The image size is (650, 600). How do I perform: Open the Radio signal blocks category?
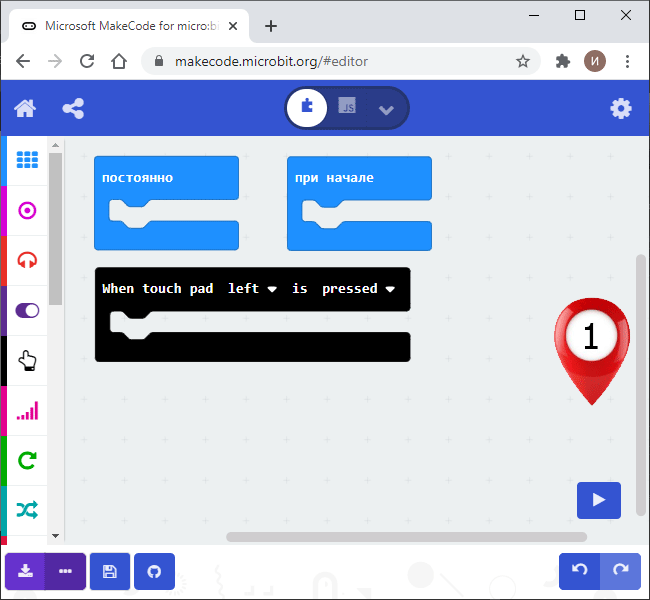pyautogui.click(x=27, y=411)
